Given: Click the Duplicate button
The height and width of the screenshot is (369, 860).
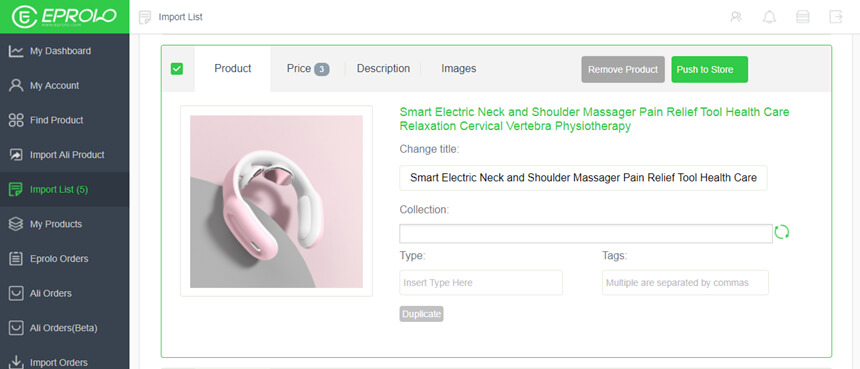Looking at the screenshot, I should (421, 314).
